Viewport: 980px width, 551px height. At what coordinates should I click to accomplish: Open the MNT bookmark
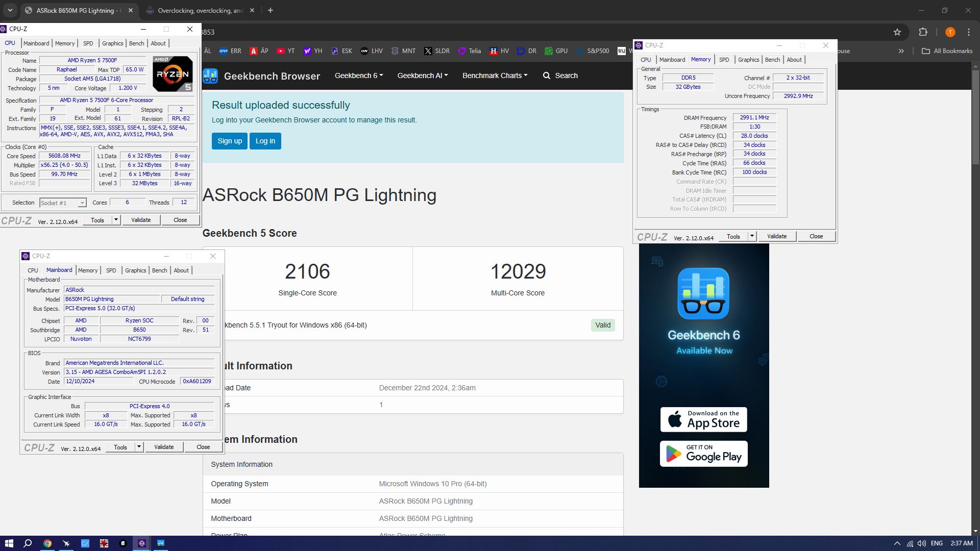pos(403,51)
